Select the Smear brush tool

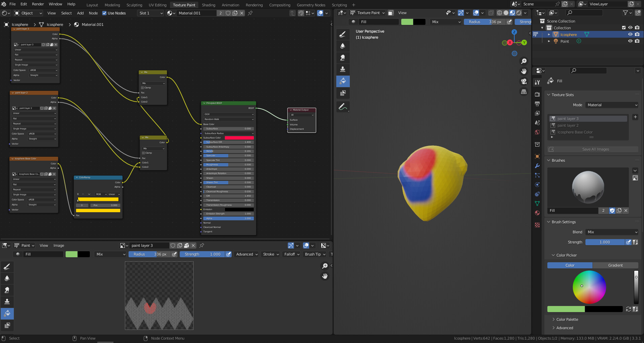tap(343, 58)
